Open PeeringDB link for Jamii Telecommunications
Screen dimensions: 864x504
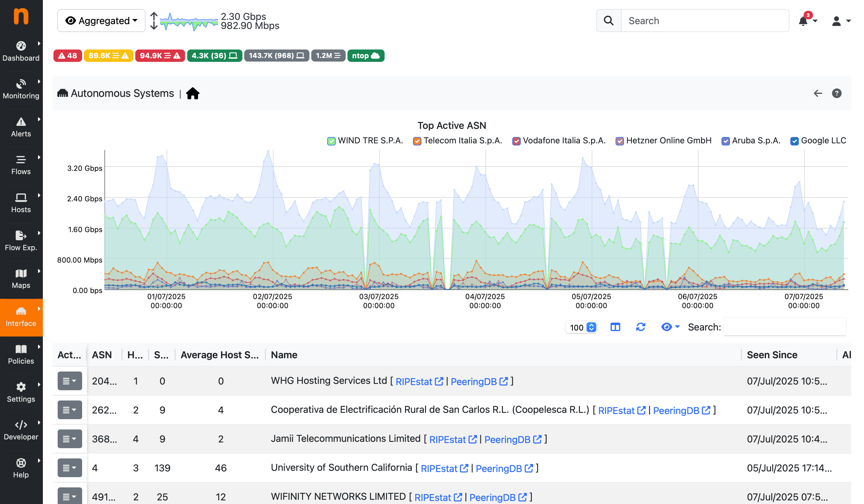click(513, 439)
